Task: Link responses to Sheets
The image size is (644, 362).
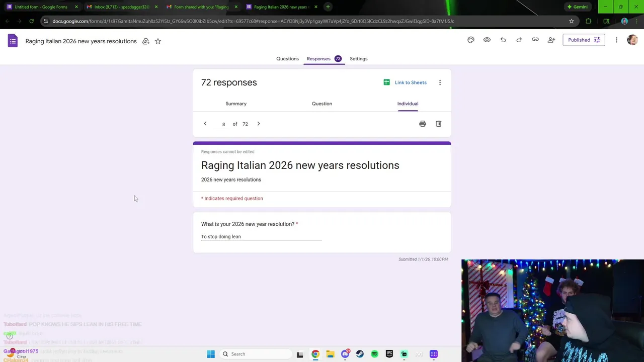Action: click(x=405, y=82)
